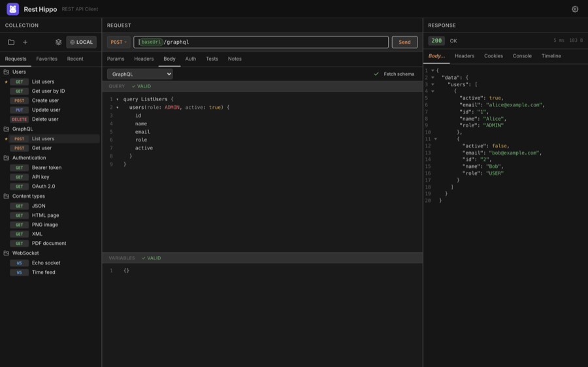Open the request Headers tab
Image resolution: width=588 pixels, height=367 pixels.
point(144,59)
